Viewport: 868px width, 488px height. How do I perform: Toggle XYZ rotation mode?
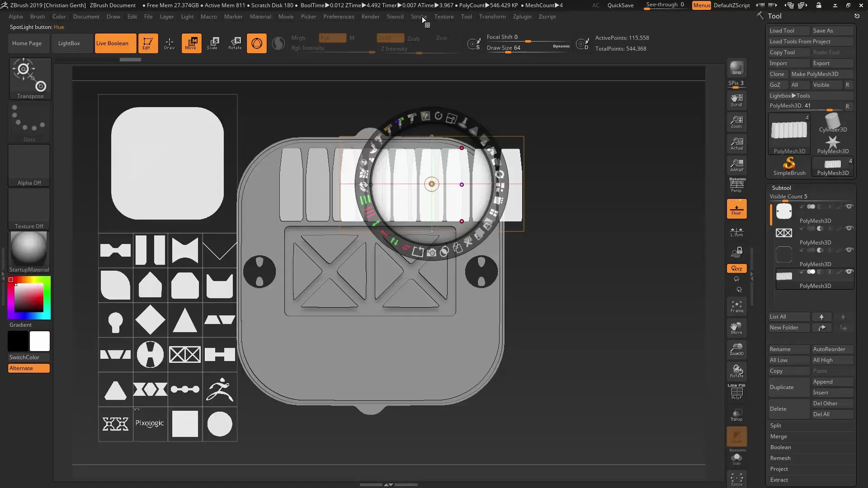click(x=736, y=268)
